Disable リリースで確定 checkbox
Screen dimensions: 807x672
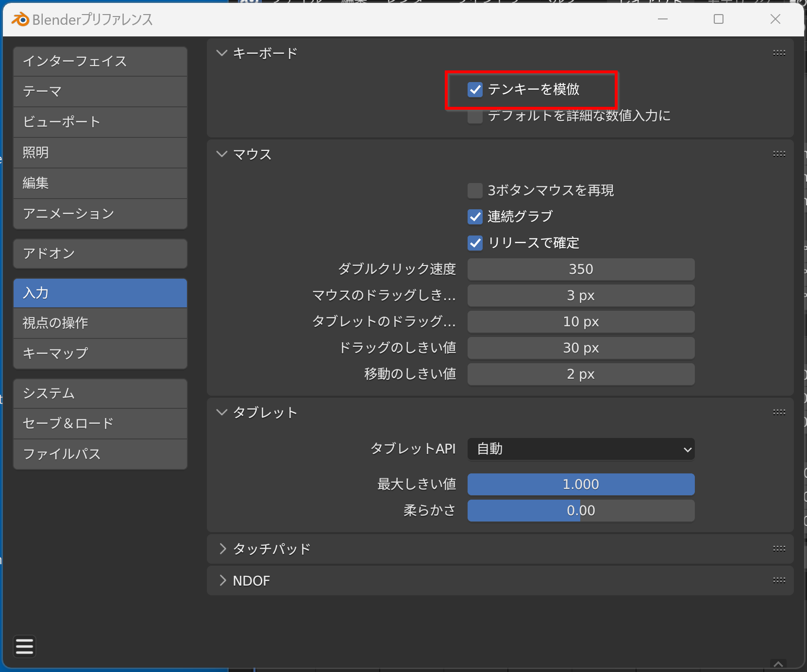475,243
